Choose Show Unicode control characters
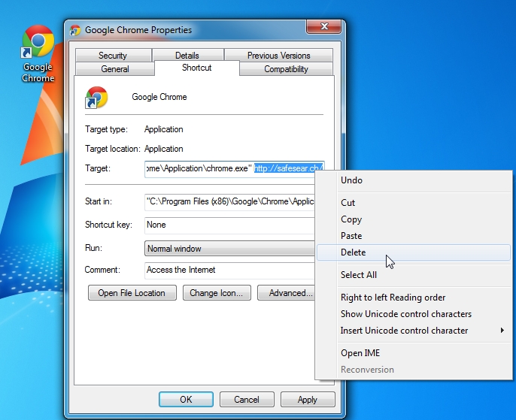 click(414, 314)
